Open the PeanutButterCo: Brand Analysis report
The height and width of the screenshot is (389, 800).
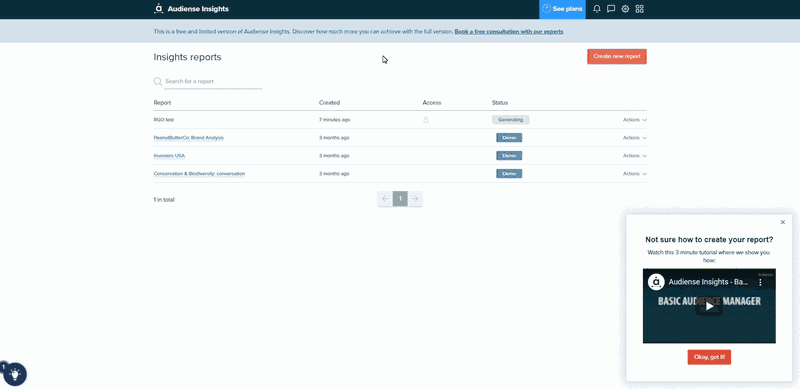coord(189,138)
